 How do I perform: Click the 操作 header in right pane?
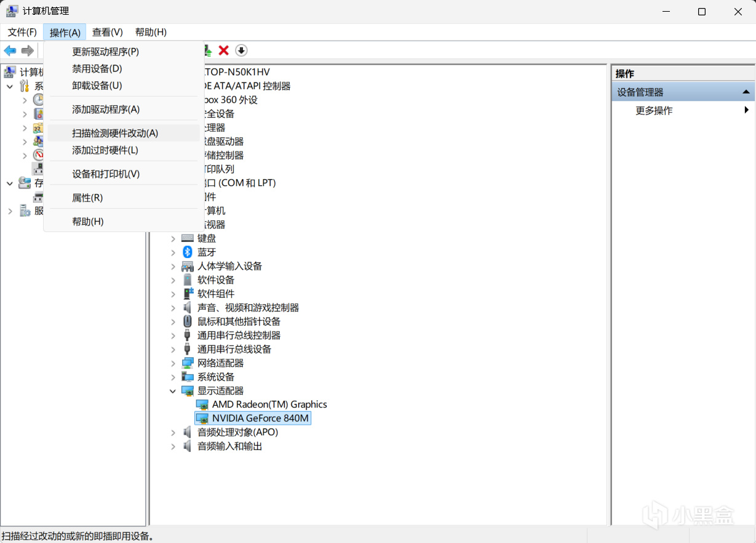tap(625, 74)
